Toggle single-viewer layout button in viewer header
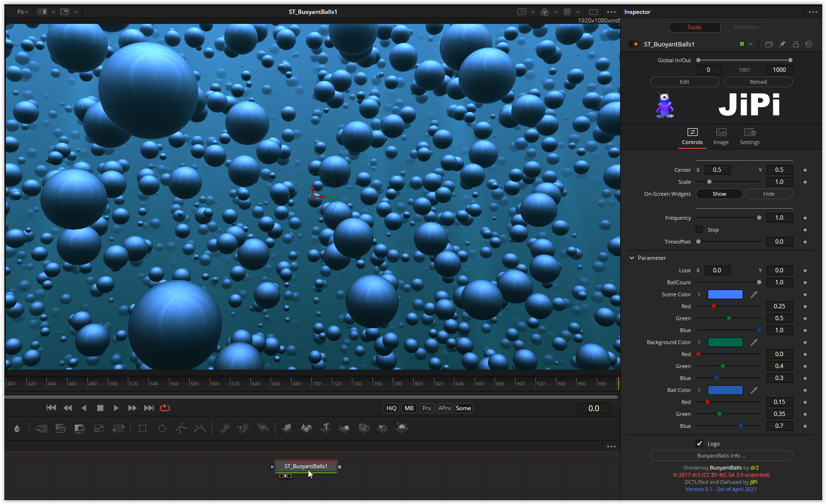 click(593, 12)
